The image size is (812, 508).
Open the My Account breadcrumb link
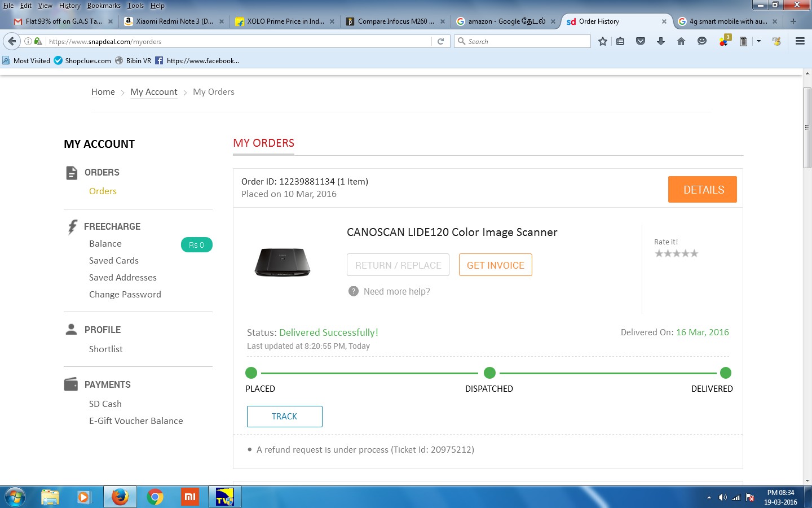153,92
